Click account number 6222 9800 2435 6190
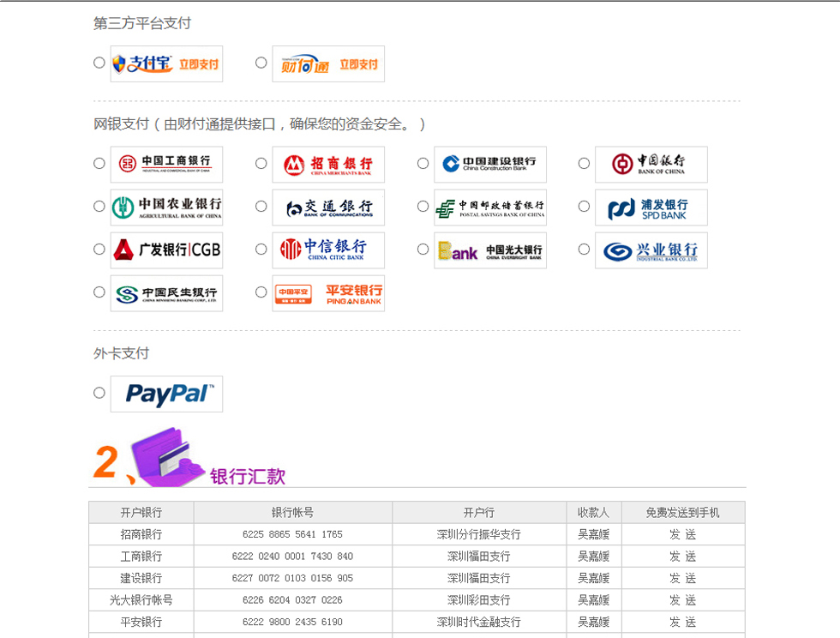Viewport: 840px width, 638px height. pyautogui.click(x=292, y=623)
